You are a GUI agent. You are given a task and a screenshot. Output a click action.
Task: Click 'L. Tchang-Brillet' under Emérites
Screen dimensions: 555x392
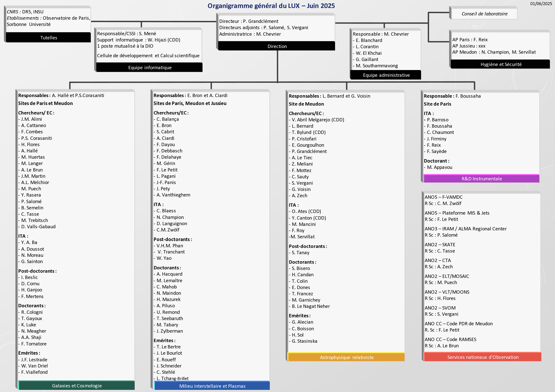click(171, 378)
